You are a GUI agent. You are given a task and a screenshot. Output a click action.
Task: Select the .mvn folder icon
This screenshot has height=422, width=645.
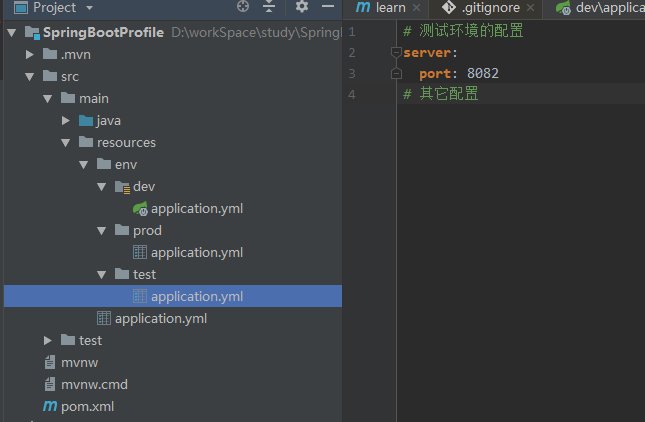pos(50,54)
